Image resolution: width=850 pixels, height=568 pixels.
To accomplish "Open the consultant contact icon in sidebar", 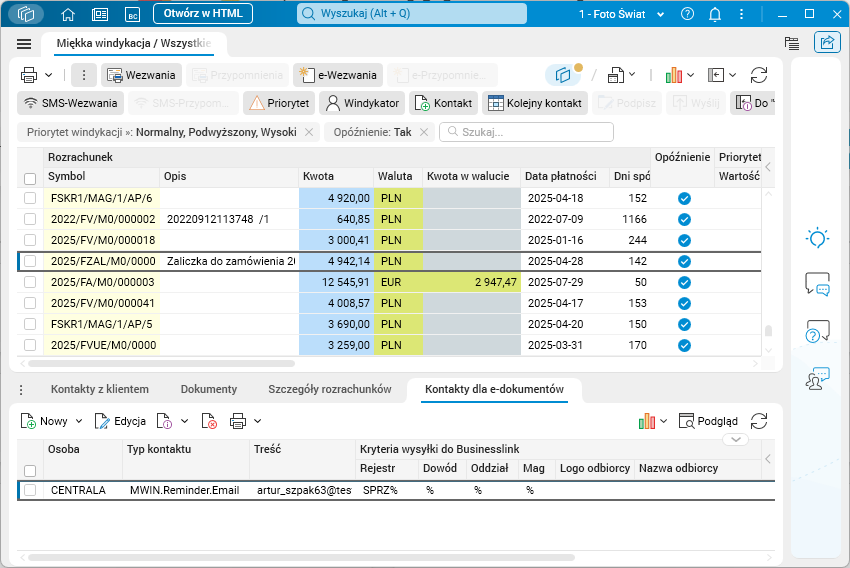I will coord(817,378).
